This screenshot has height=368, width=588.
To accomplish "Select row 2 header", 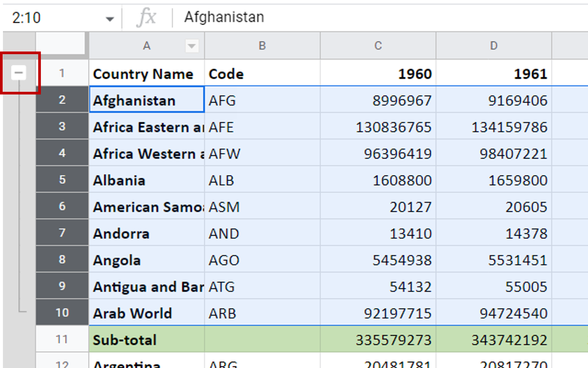I will [x=62, y=100].
